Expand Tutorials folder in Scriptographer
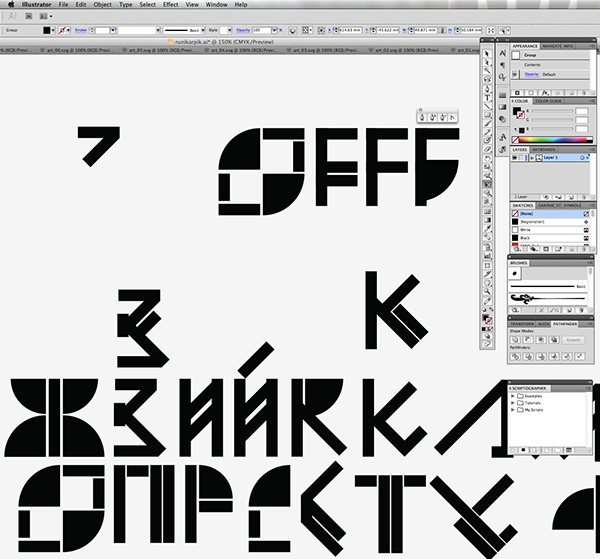 (513, 403)
